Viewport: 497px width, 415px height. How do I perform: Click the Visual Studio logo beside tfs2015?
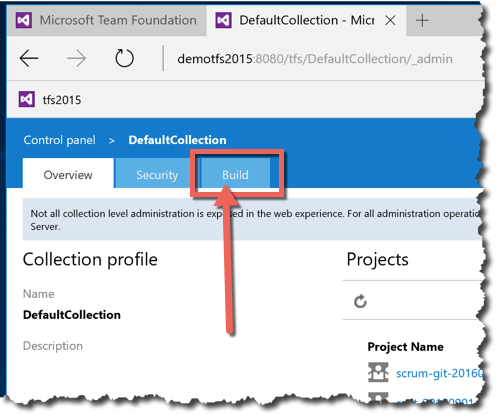pos(27,99)
